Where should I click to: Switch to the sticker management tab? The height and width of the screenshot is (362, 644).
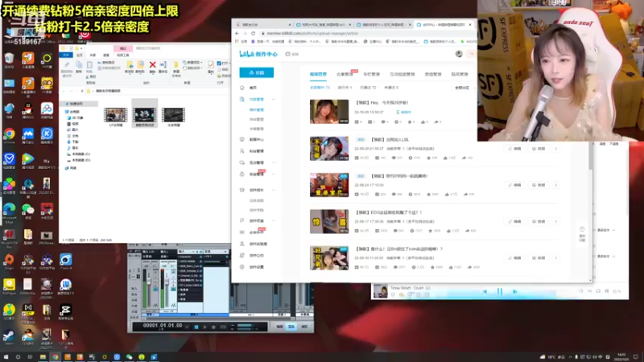point(460,74)
